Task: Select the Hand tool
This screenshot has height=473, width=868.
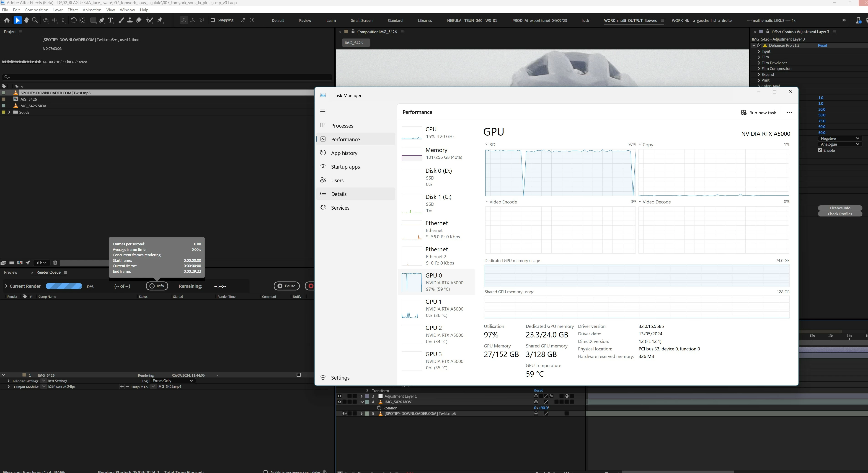Action: (x=26, y=20)
